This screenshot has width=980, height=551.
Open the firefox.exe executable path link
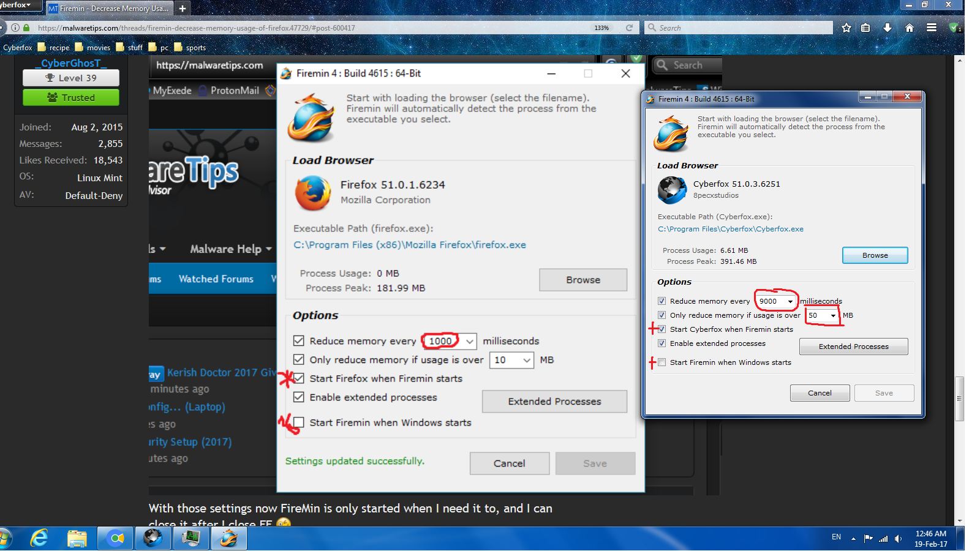[x=410, y=245]
